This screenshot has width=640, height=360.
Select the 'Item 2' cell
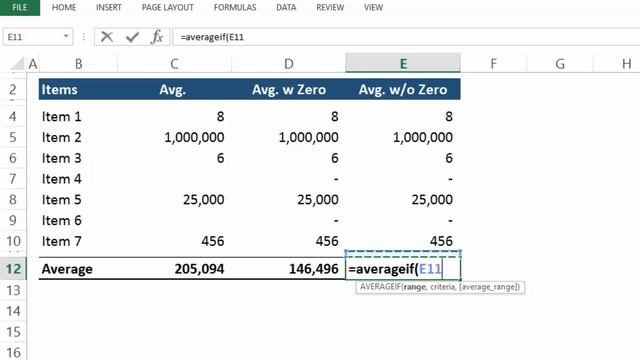(78, 137)
